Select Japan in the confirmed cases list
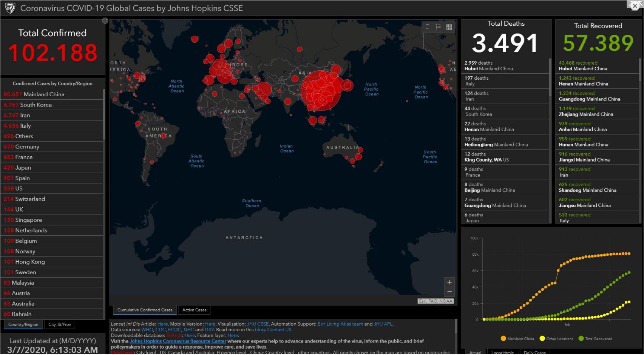 52,168
